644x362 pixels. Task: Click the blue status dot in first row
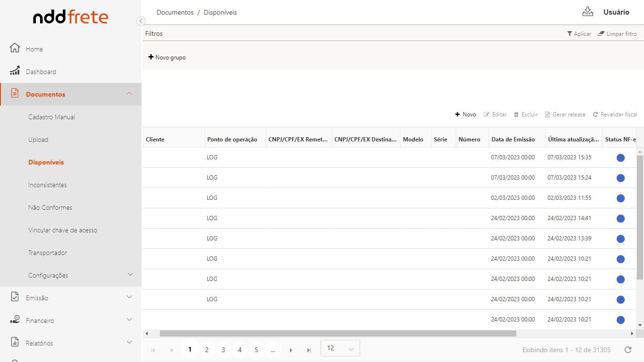[620, 157]
